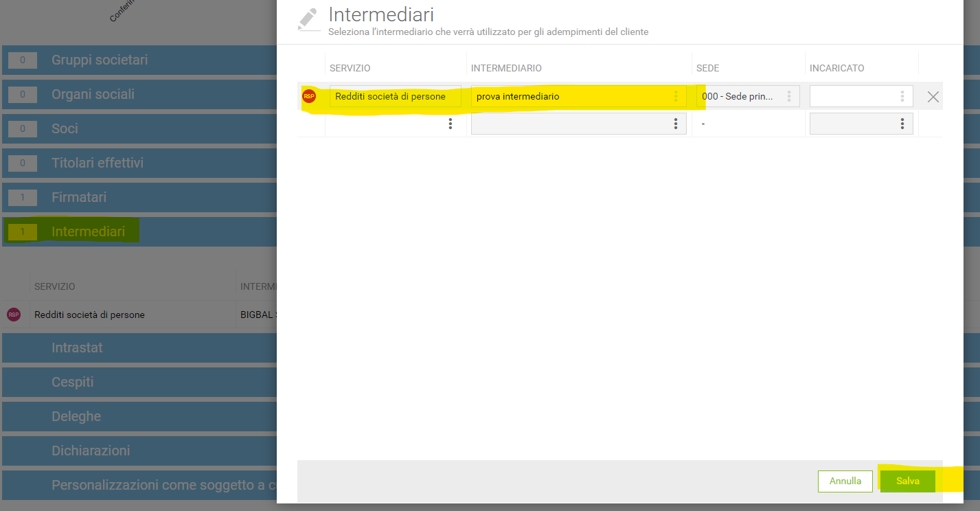The image size is (980, 511).
Task: Click SERVIZIO header in background list
Action: click(x=55, y=286)
